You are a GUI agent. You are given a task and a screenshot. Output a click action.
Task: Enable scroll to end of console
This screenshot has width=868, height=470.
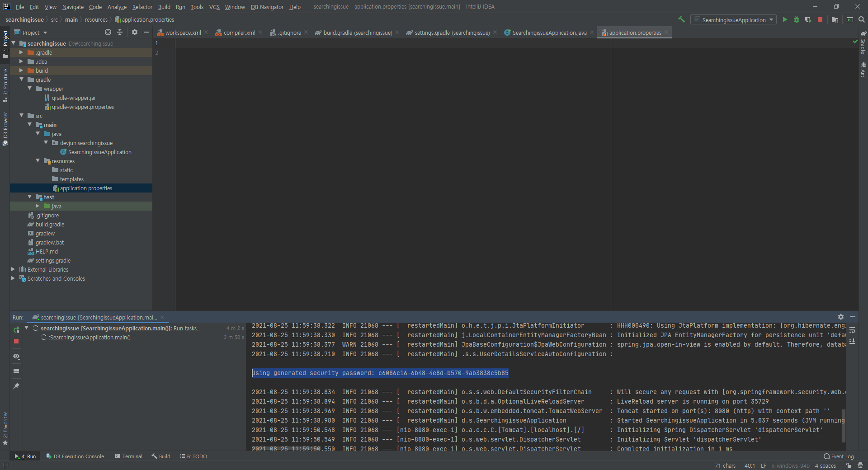click(x=852, y=341)
